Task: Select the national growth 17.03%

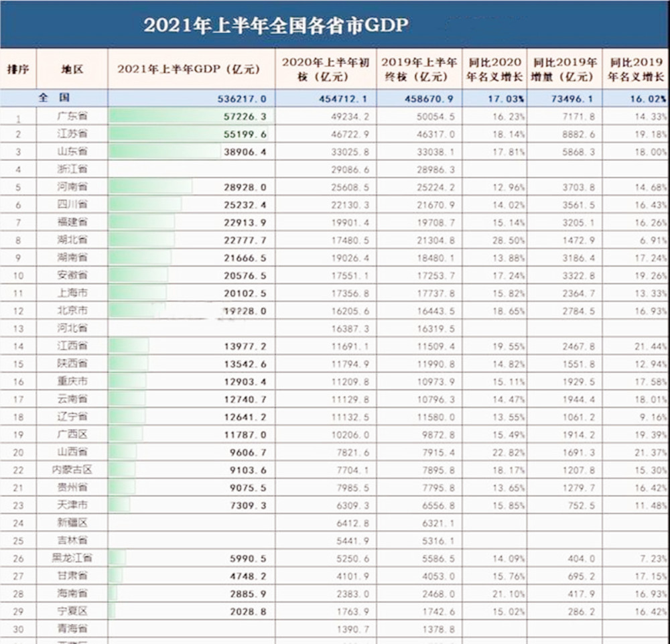Action: pyautogui.click(x=507, y=99)
